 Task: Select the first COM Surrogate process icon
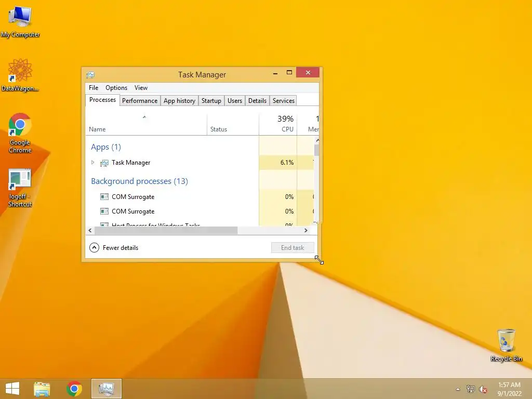tap(104, 197)
